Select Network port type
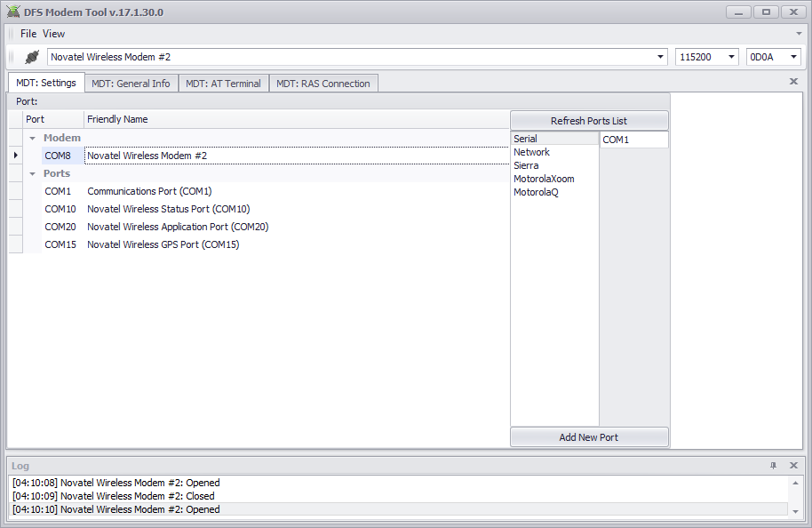 (554, 152)
